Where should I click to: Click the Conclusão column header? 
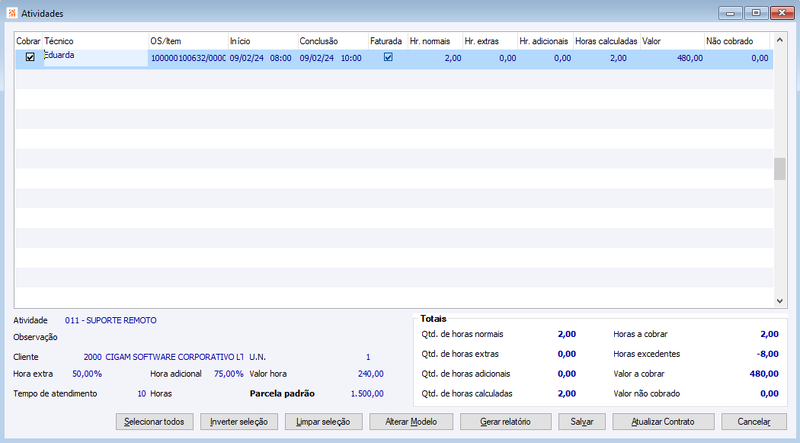point(333,41)
